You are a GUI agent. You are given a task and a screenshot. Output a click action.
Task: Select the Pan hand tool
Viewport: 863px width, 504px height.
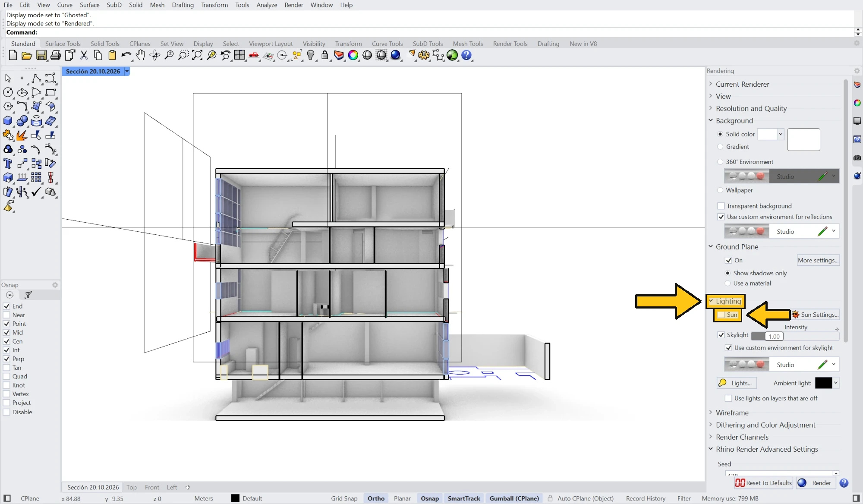point(141,55)
